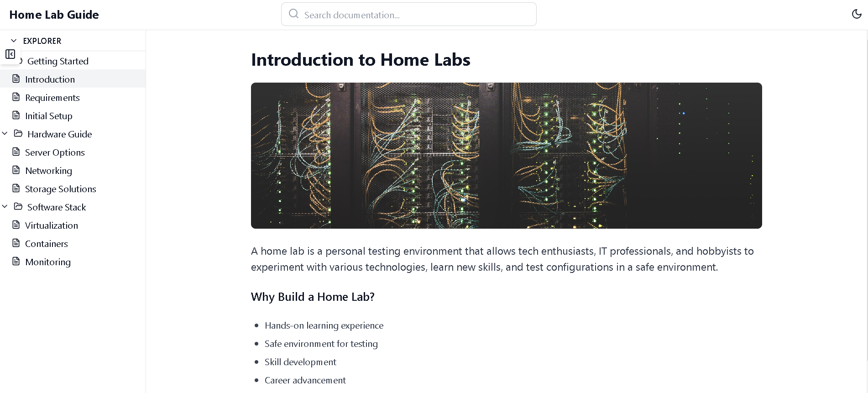Toggle dark mode with the moon icon
This screenshot has height=393, width=868.
pos(857,14)
